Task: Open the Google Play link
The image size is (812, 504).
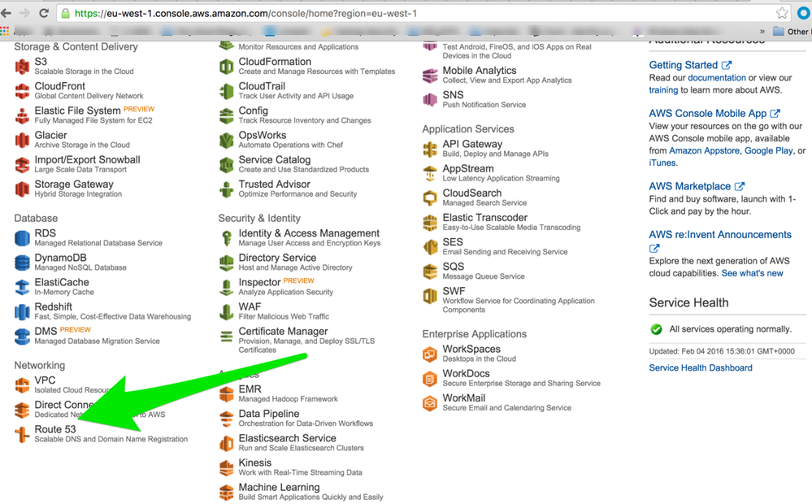Action: point(768,150)
